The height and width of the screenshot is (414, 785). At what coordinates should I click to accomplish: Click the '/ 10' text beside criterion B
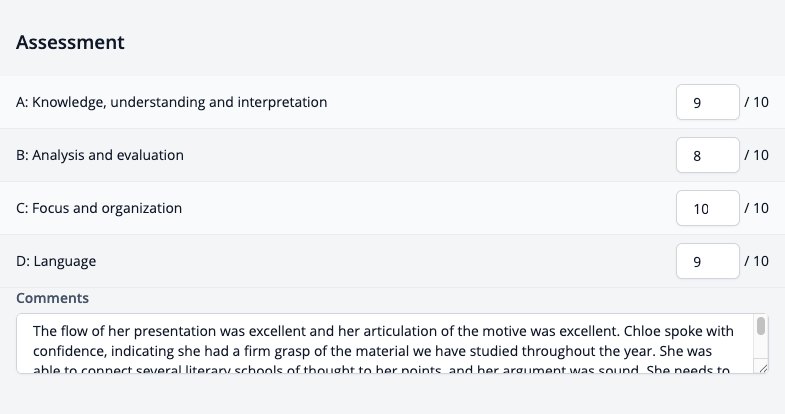[756, 155]
